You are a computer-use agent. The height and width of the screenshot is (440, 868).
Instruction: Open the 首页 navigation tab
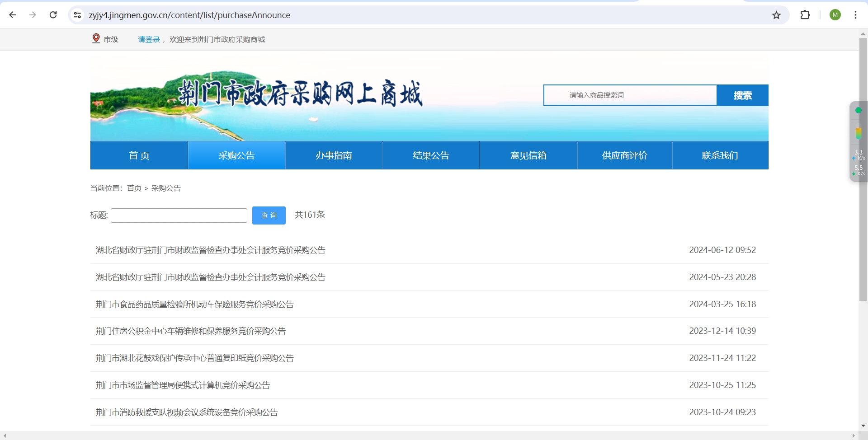[x=139, y=155]
